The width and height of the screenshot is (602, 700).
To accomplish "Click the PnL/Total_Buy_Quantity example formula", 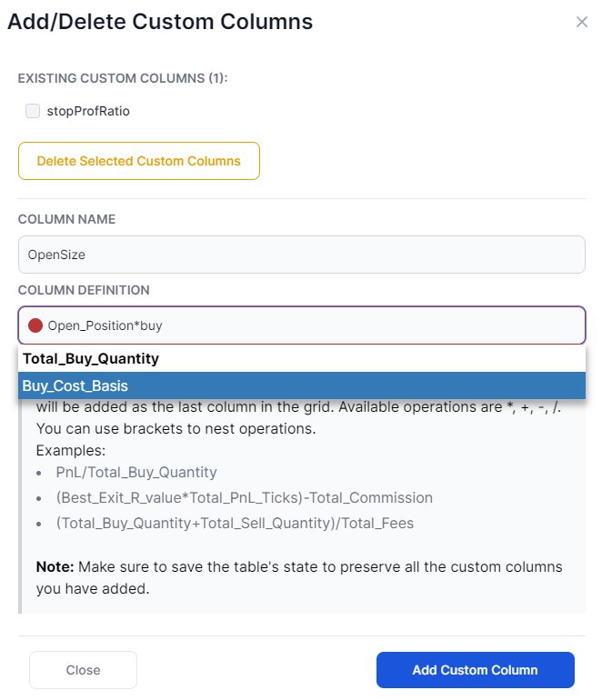I will point(136,473).
